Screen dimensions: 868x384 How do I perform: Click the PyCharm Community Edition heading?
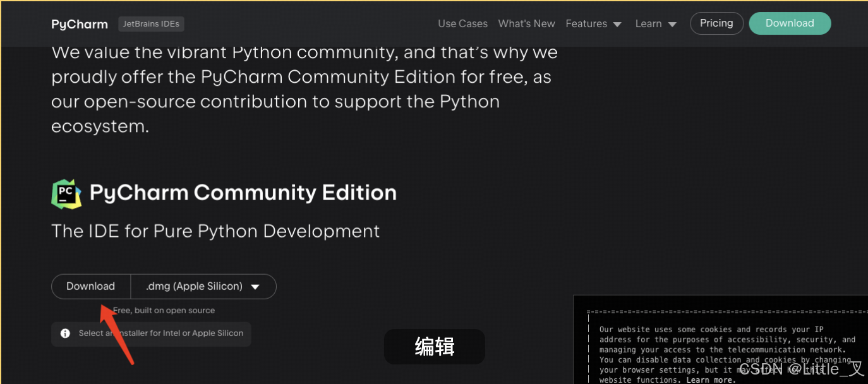click(243, 193)
